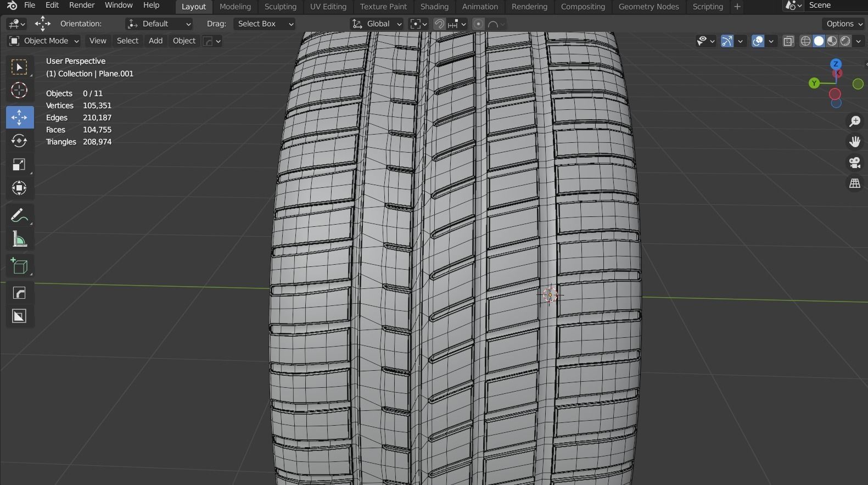
Task: Click the pan view hand icon
Action: click(x=855, y=142)
